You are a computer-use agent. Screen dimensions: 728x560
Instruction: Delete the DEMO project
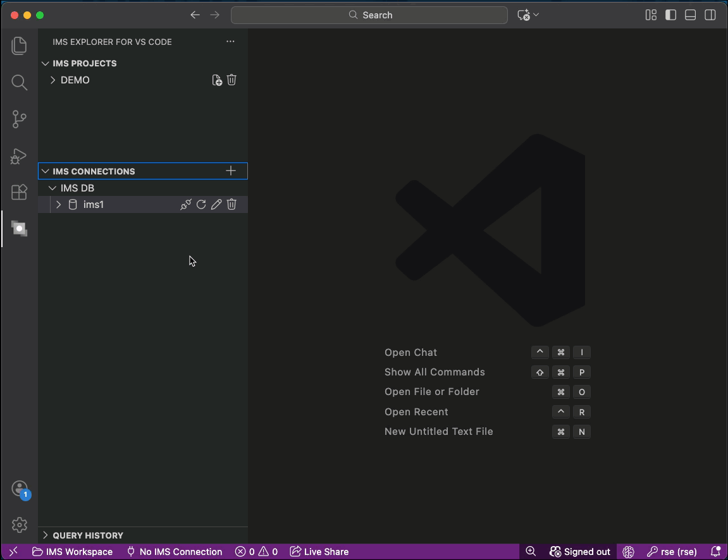click(x=231, y=80)
